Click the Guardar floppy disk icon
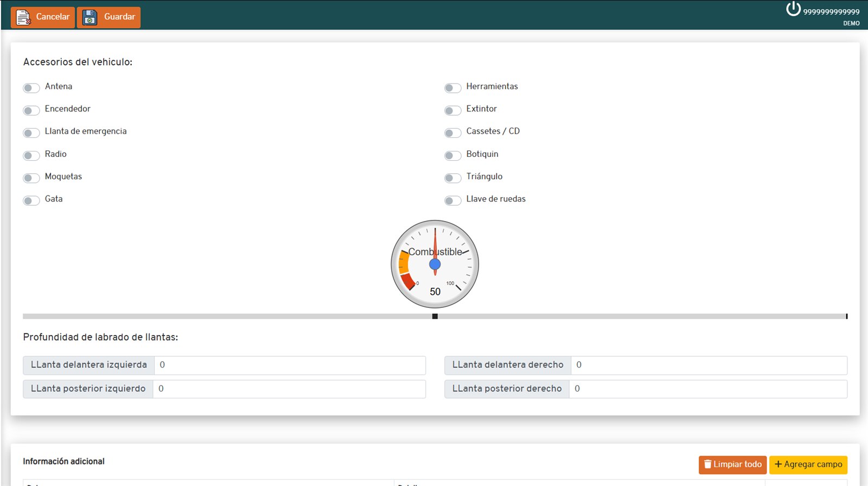The image size is (868, 486). coord(90,17)
